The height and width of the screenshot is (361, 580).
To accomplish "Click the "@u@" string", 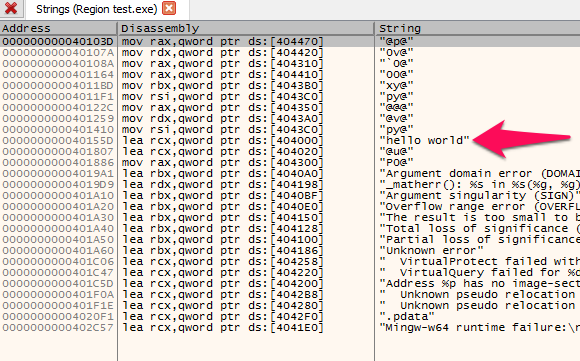I will [397, 152].
